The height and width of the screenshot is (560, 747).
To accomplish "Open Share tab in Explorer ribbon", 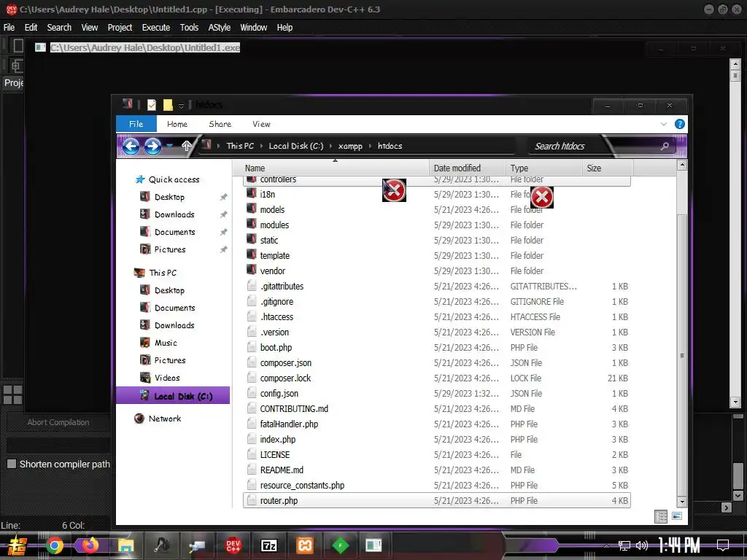I will (220, 124).
